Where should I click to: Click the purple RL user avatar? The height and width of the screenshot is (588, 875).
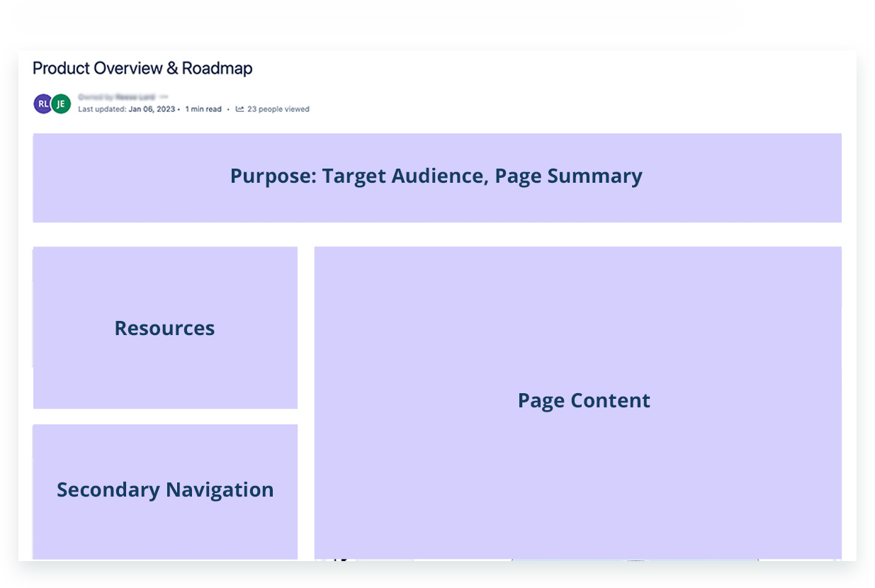[x=43, y=104]
